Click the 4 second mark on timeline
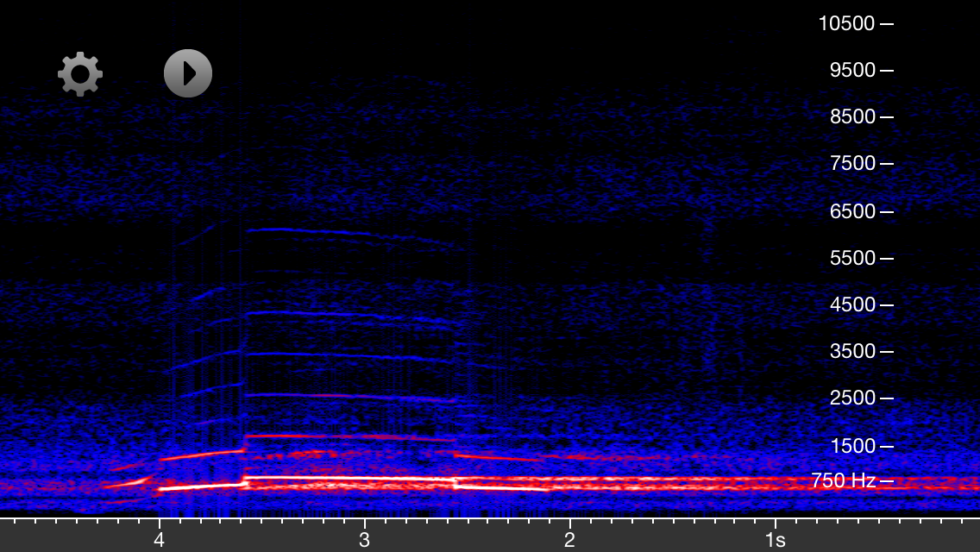 (159, 540)
